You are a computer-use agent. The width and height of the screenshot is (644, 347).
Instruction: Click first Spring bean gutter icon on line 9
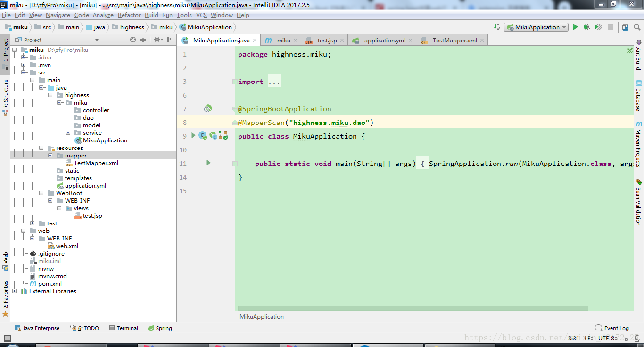203,136
